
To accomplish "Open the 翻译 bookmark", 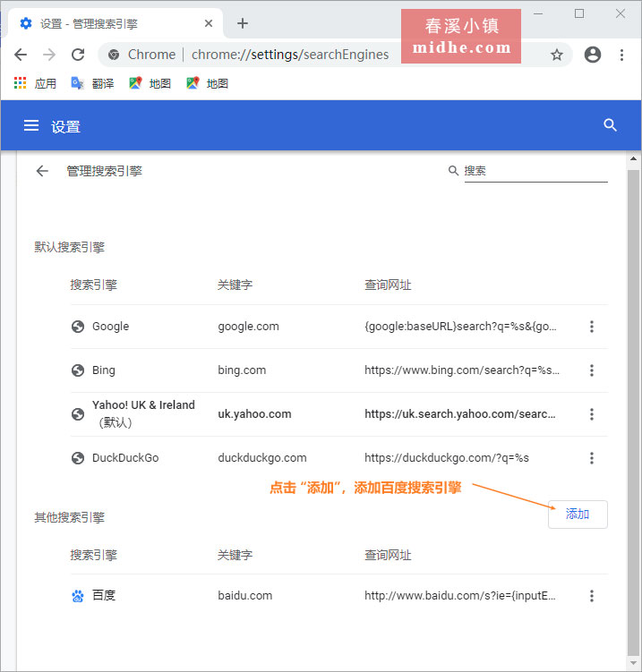I will 92,83.
